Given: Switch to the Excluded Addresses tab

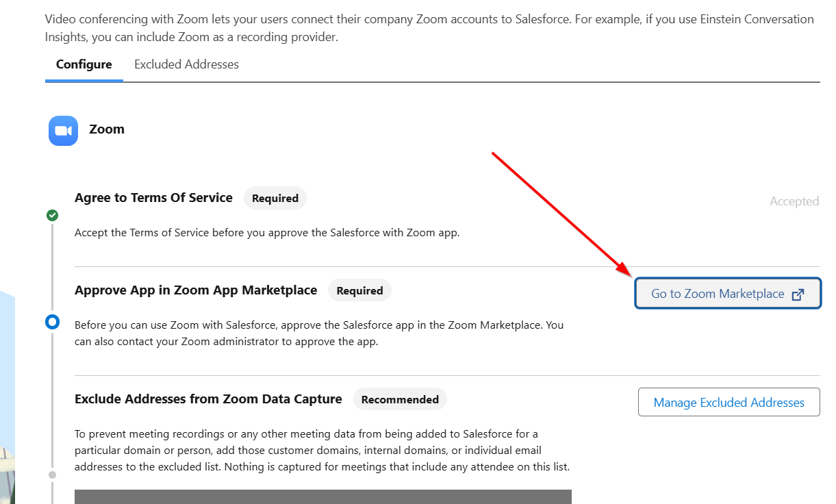Looking at the screenshot, I should (x=186, y=64).
